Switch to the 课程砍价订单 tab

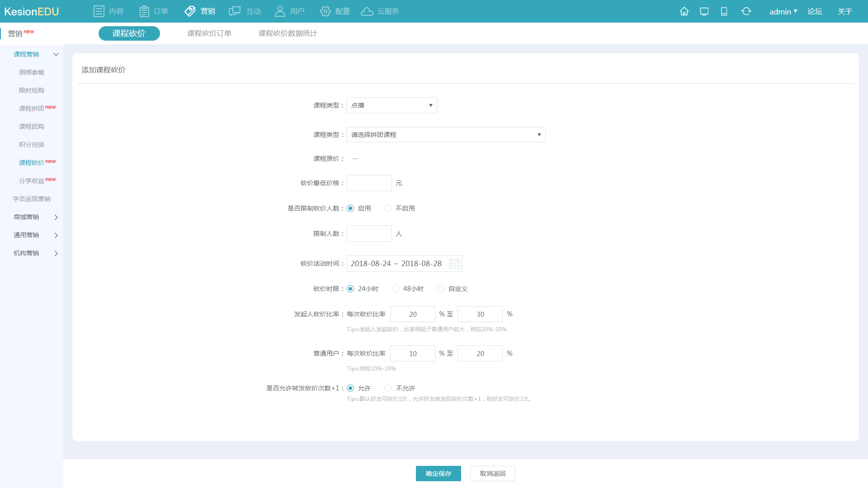click(209, 33)
